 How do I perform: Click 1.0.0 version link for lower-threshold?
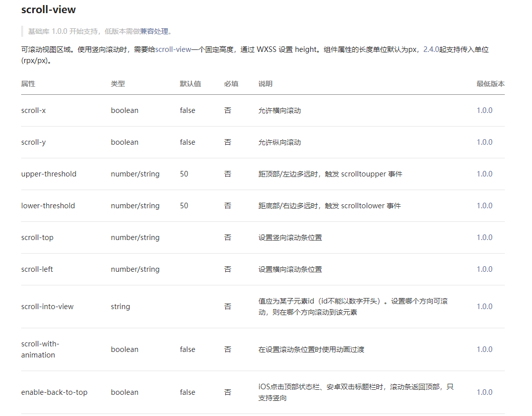coord(484,205)
